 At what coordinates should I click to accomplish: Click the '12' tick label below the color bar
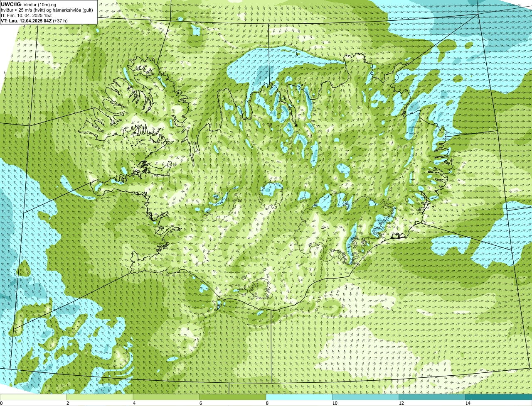point(401,403)
